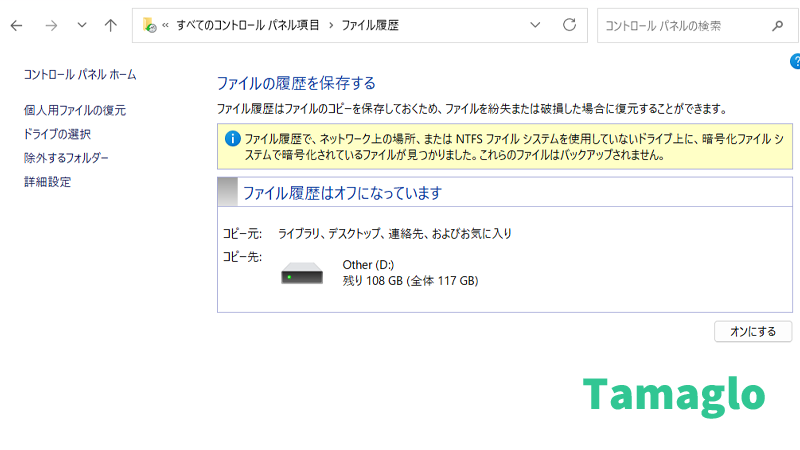
Task: Open コントロール パネル ホーム link
Action: point(80,74)
